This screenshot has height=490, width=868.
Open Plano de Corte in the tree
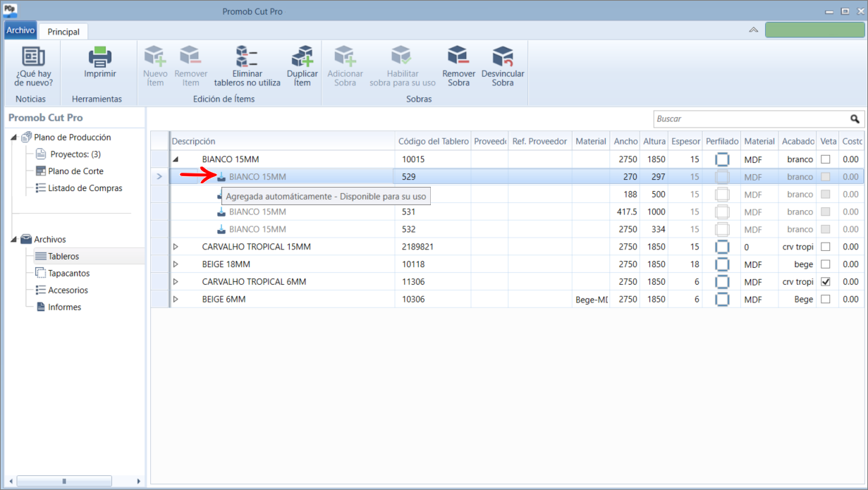coord(75,171)
